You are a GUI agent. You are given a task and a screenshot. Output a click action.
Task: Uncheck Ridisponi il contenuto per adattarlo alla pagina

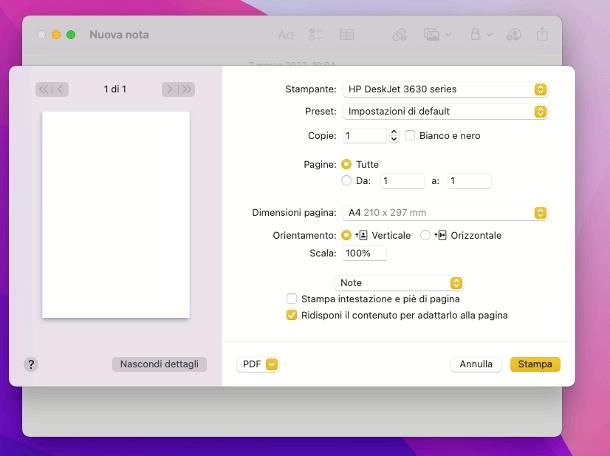point(291,315)
